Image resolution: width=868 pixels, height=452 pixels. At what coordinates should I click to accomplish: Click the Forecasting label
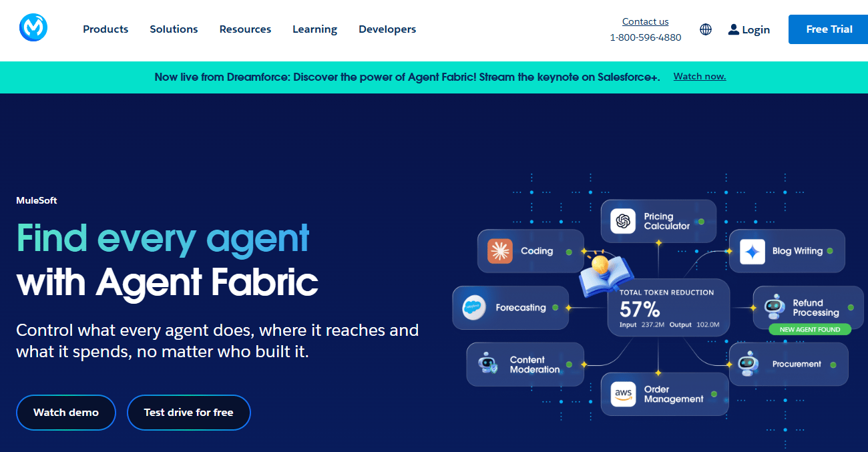pyautogui.click(x=521, y=308)
